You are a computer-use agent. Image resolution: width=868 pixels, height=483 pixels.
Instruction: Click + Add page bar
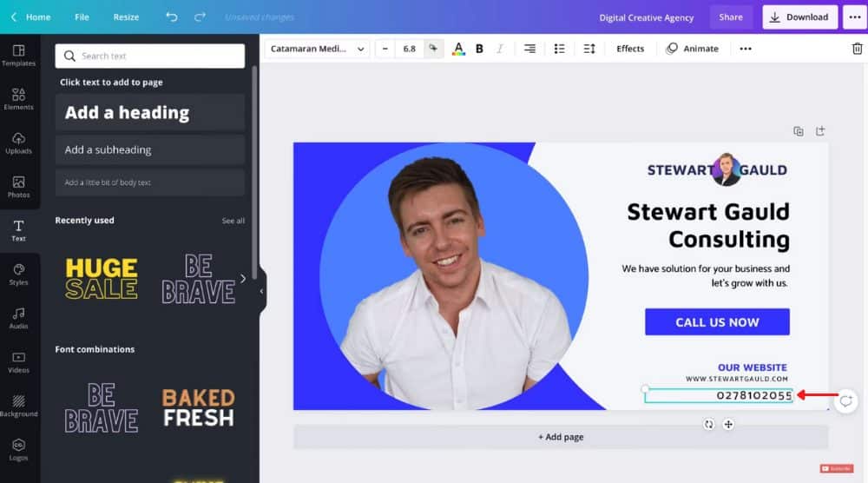point(561,437)
